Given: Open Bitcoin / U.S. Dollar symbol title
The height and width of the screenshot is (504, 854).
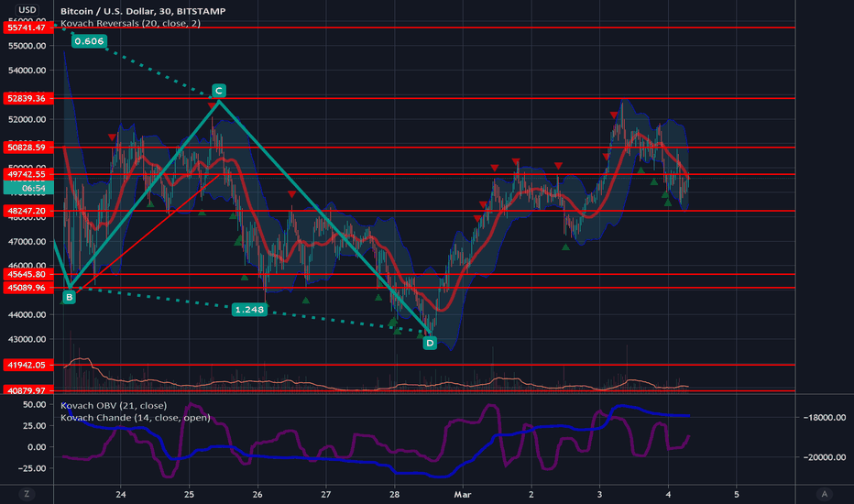Looking at the screenshot, I should (x=143, y=11).
